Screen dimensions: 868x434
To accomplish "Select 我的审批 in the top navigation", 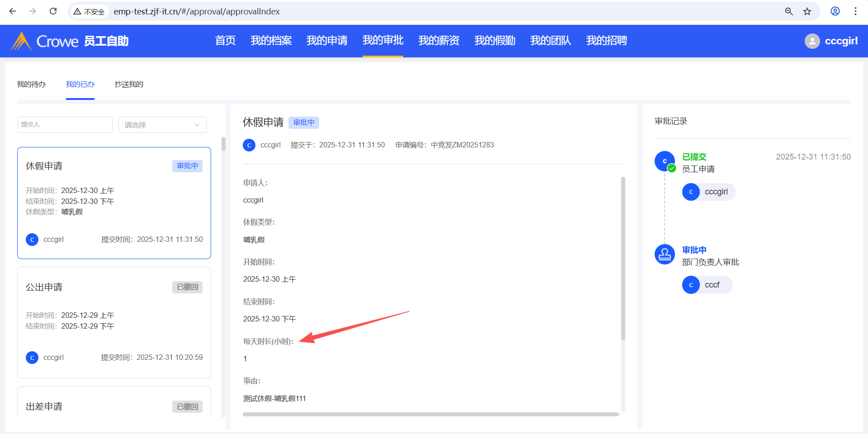I will pos(383,41).
